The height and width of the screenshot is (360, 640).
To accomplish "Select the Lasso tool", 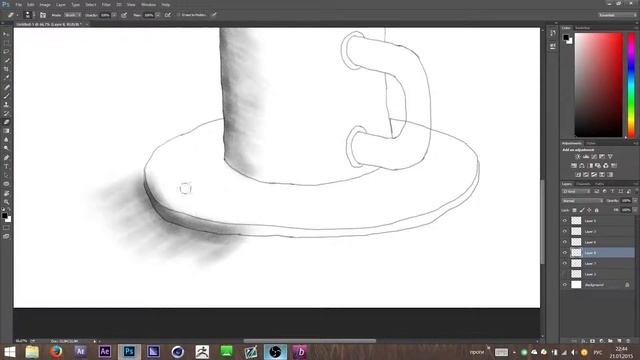I will click(x=6, y=52).
